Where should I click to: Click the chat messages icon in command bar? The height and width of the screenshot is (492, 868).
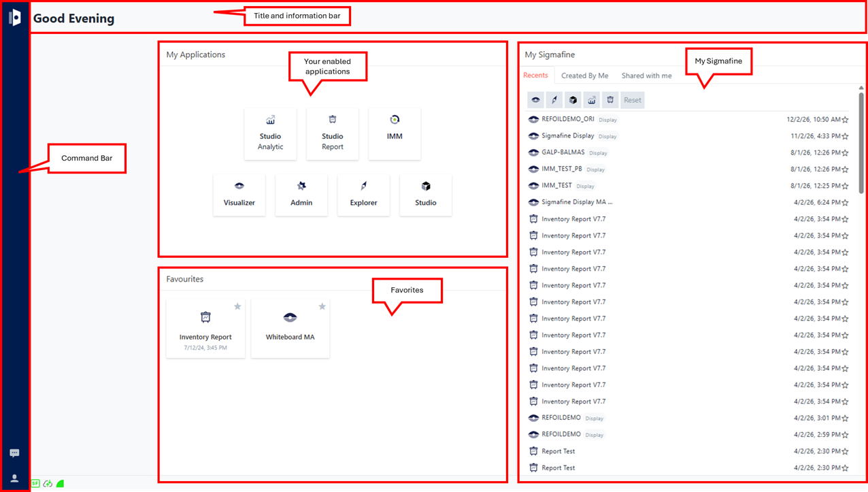14,453
